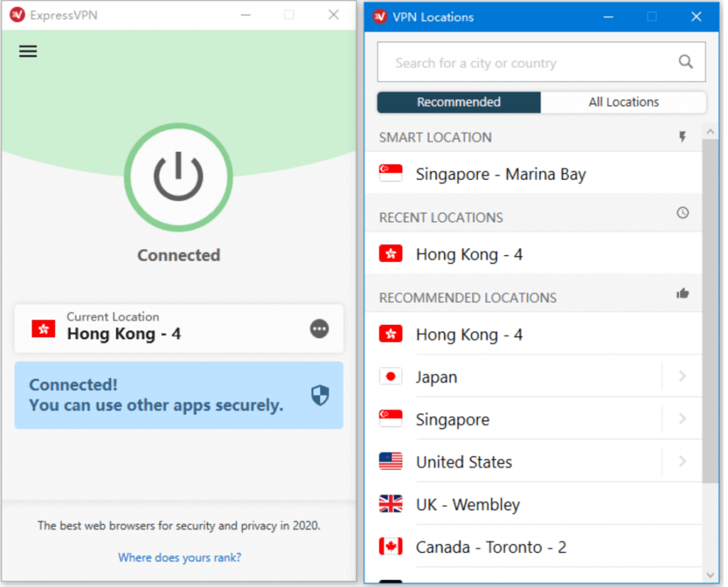Minimize the ExpressVPN main window
Screen dimensions: 728x587
(245, 15)
